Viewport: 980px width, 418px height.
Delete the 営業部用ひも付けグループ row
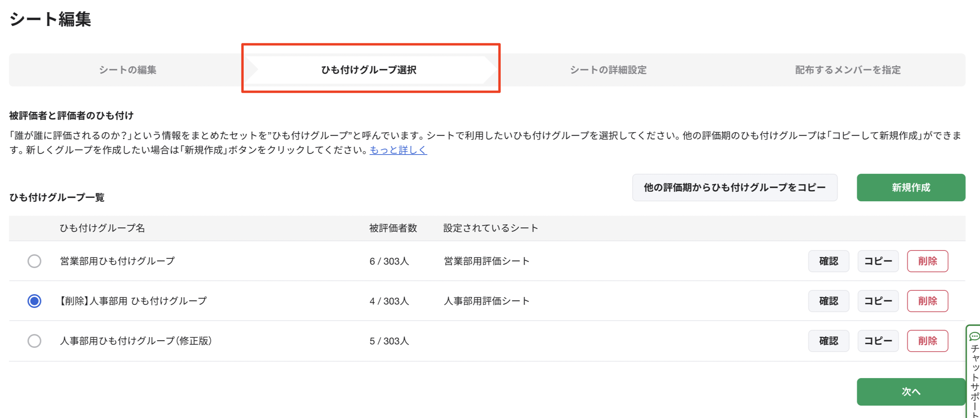(x=927, y=261)
